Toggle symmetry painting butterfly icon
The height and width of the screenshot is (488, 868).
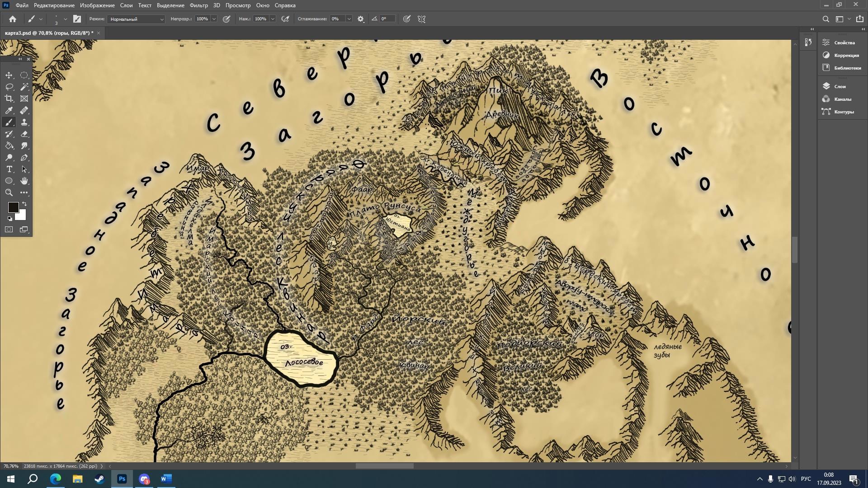(421, 19)
